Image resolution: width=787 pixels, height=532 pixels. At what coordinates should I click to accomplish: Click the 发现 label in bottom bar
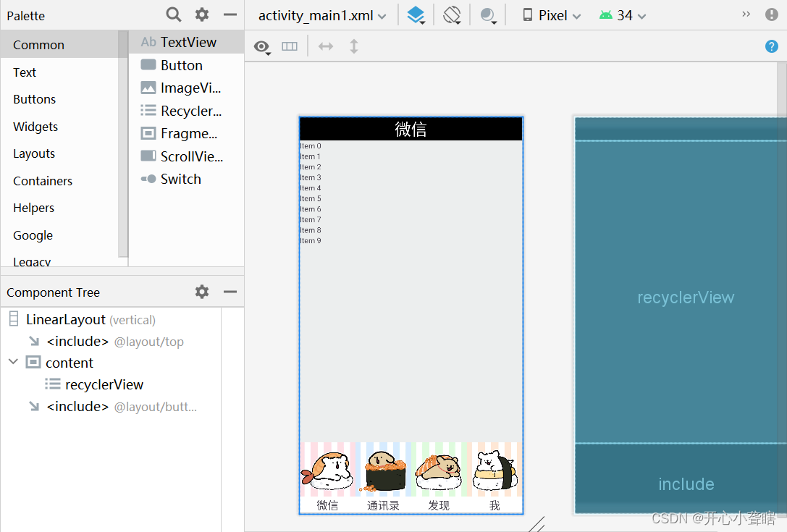point(439,505)
